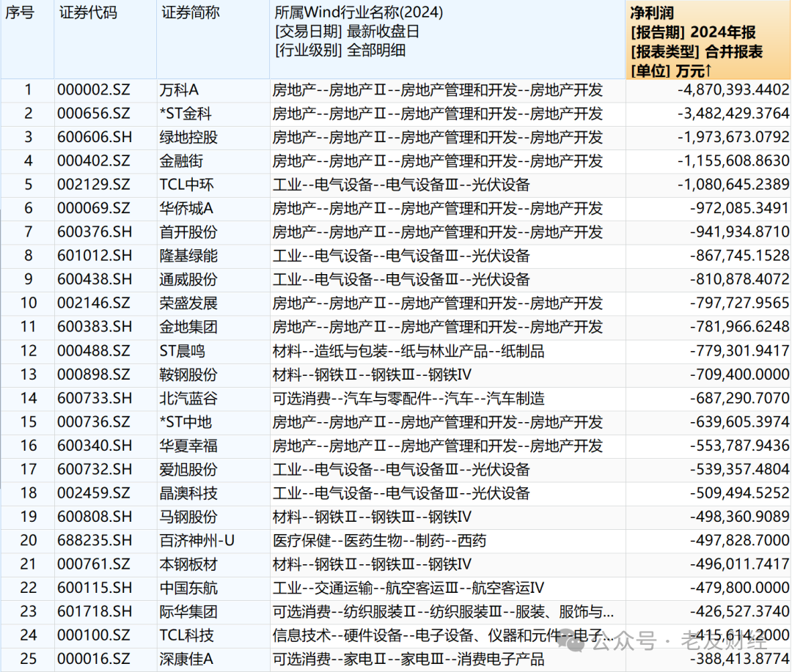
Task: Select the ST晨鸣 name cell
Action: click(213, 352)
